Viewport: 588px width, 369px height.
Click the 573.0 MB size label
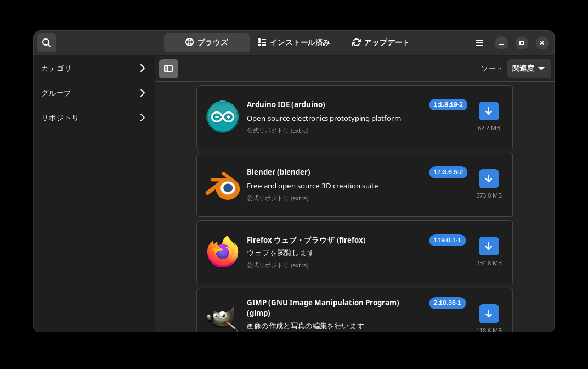[x=489, y=195]
